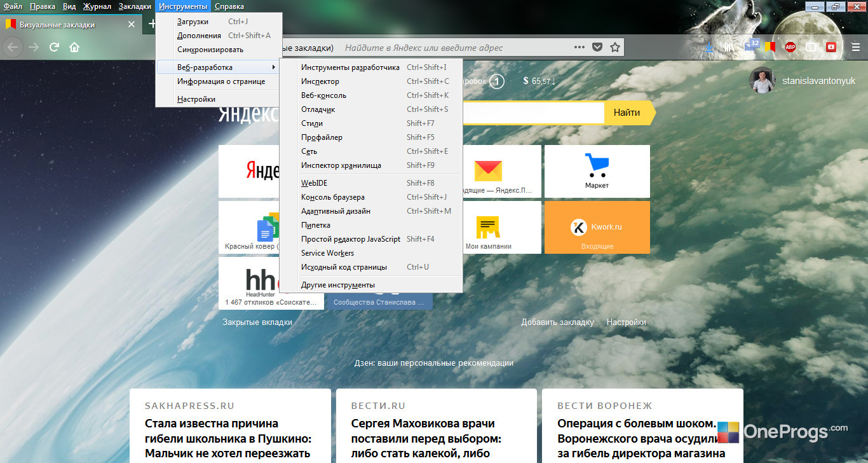Open the Закладки menu
Viewport: 868px width, 463px height.
click(x=135, y=6)
